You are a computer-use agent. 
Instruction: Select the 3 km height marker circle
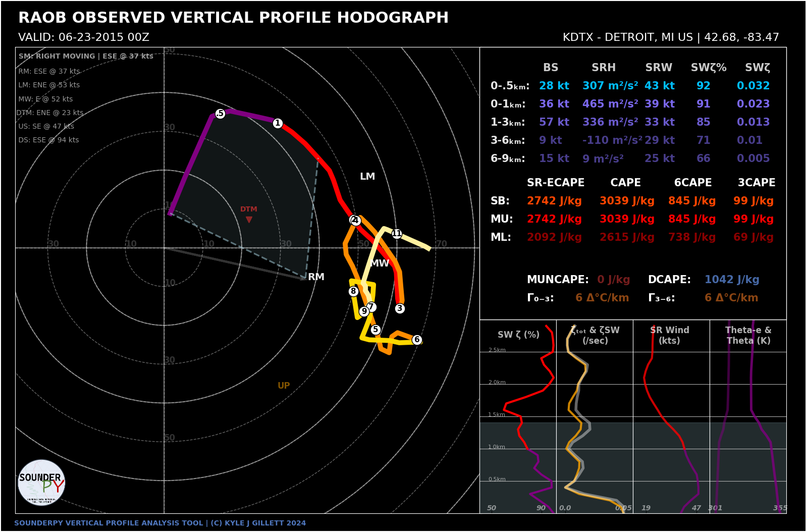(x=400, y=308)
